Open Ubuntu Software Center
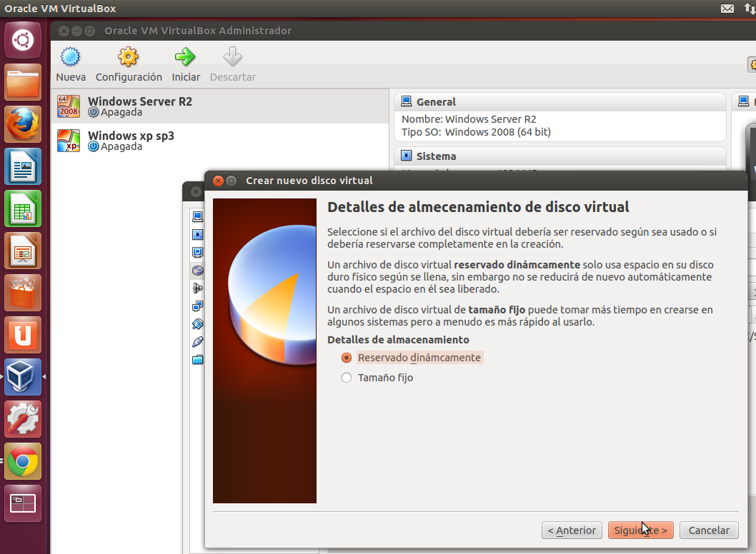 point(23,293)
